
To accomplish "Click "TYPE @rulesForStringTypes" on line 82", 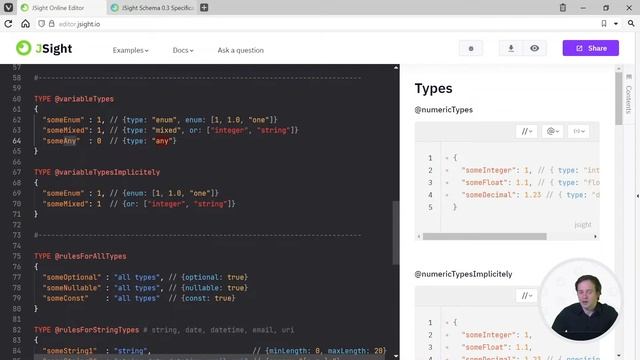I will (x=87, y=330).
